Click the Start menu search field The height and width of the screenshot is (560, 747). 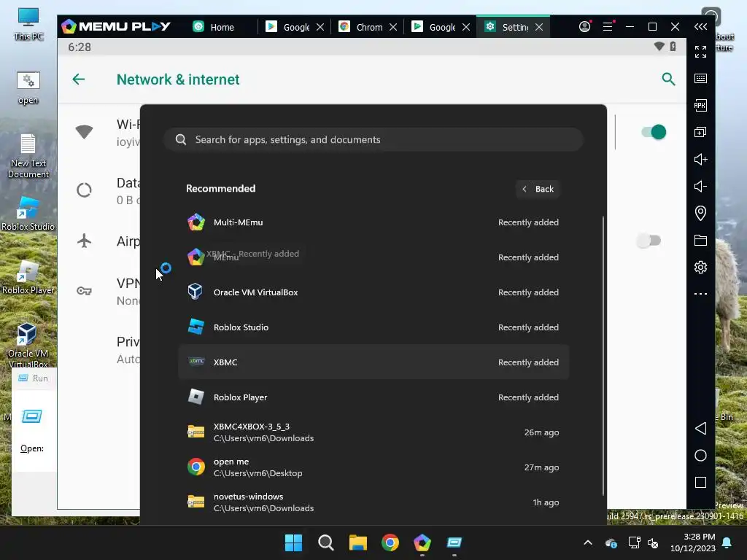(x=373, y=139)
